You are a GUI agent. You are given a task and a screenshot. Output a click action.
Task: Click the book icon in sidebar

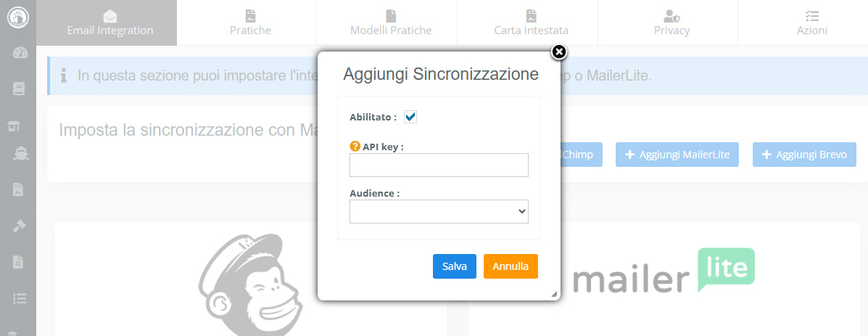[19, 89]
